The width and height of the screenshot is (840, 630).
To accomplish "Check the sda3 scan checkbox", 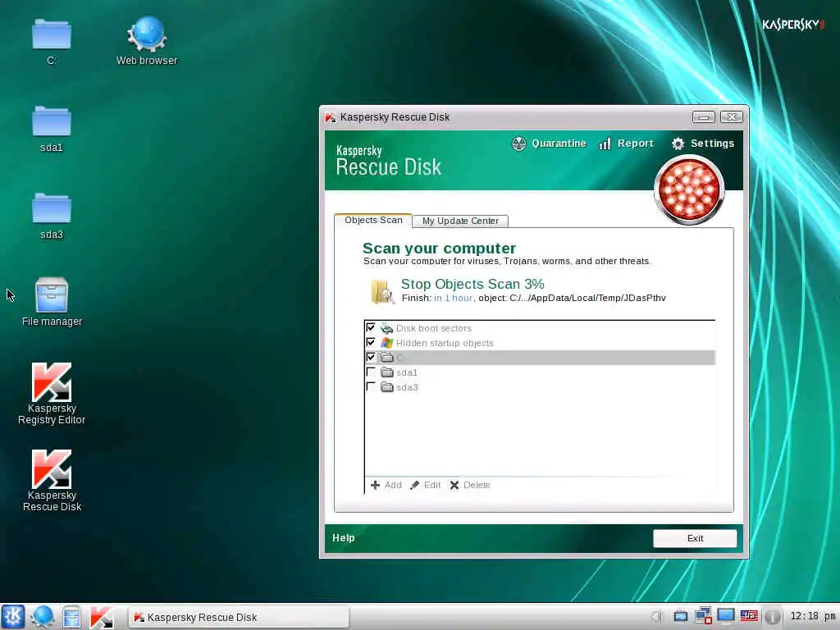I will coord(371,386).
